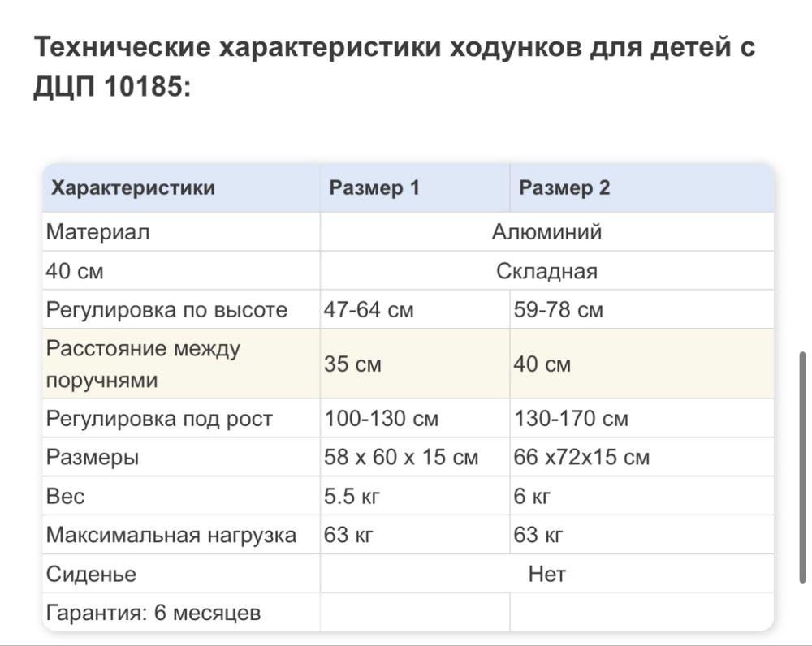Screen dimensions: 812x646
Task: Click the 'Складная' cell
Action: [x=546, y=271]
